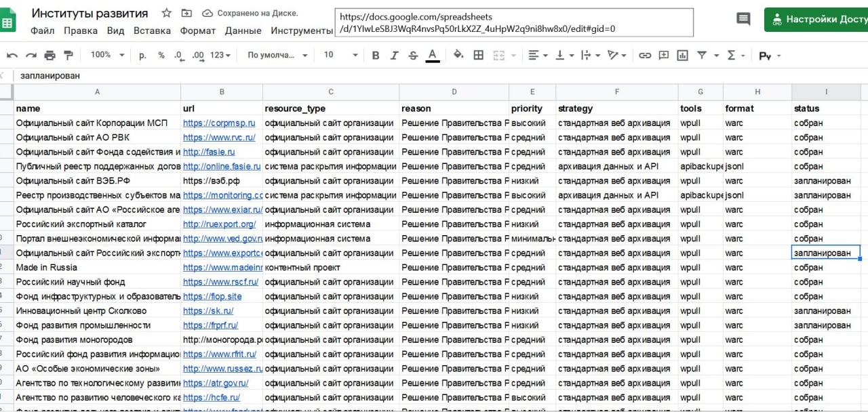Click the Институты развития document title

pyautogui.click(x=90, y=13)
